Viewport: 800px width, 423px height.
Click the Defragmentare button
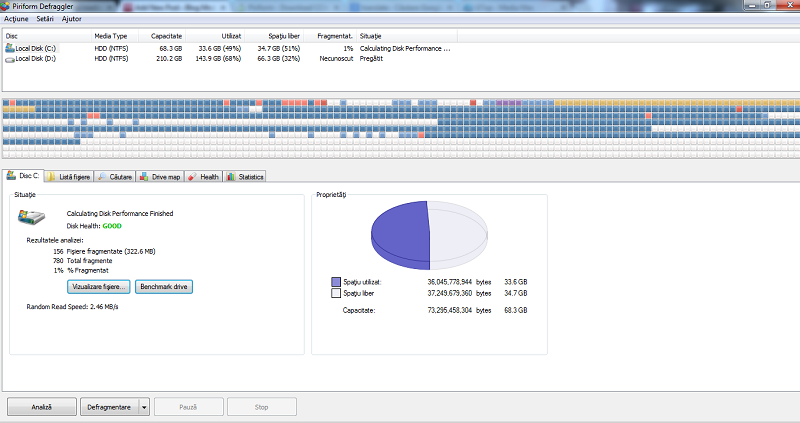(x=109, y=407)
